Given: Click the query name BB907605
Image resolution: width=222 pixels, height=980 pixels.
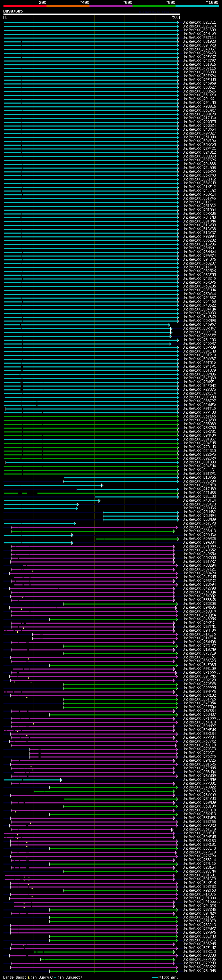Looking at the screenshot, I should pyautogui.click(x=13, y=11).
